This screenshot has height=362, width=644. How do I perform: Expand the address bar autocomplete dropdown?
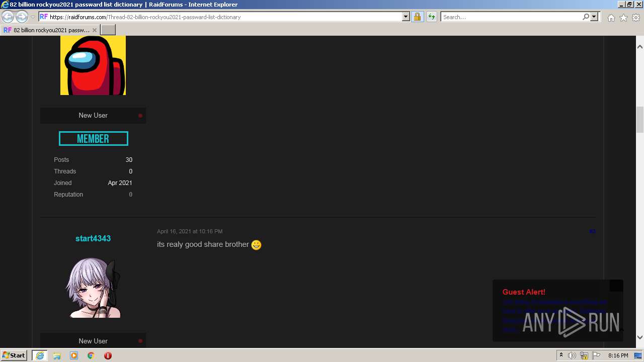406,17
